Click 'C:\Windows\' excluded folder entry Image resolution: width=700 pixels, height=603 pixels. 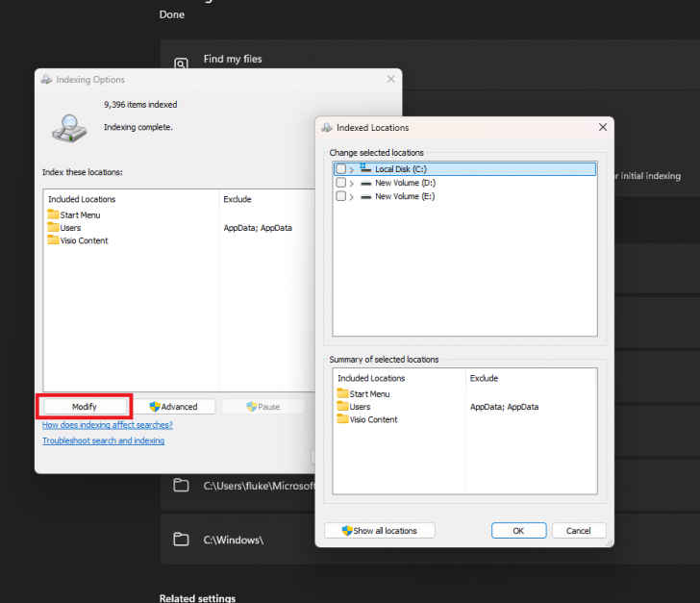[234, 540]
